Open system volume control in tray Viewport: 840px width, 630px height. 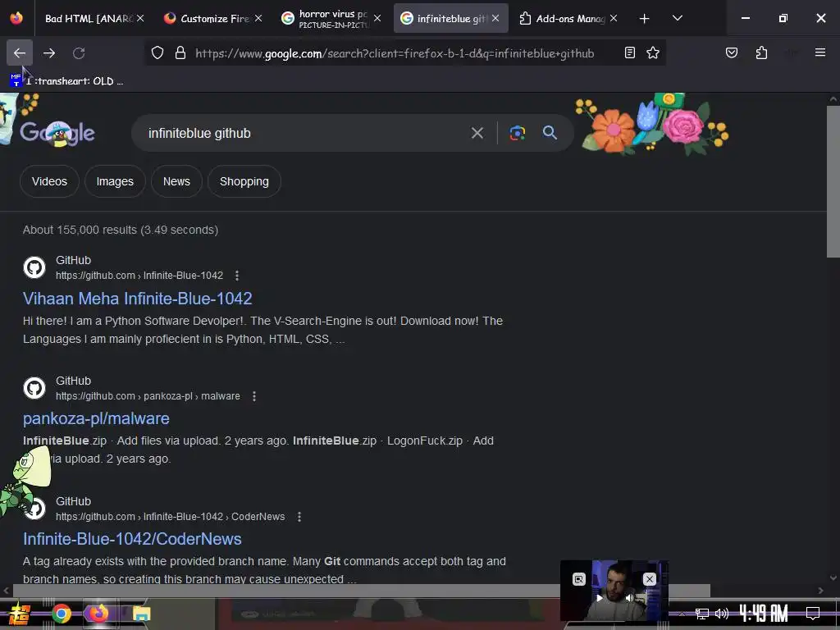coord(722,614)
